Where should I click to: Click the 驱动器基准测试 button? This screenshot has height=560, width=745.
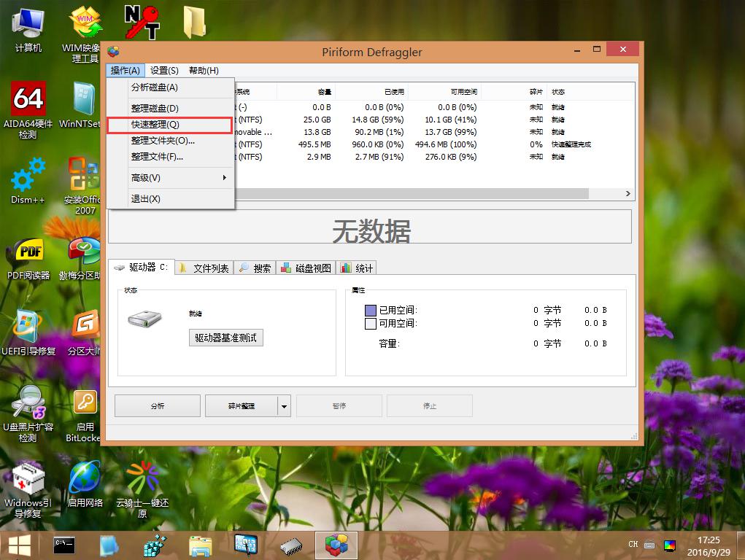click(225, 338)
